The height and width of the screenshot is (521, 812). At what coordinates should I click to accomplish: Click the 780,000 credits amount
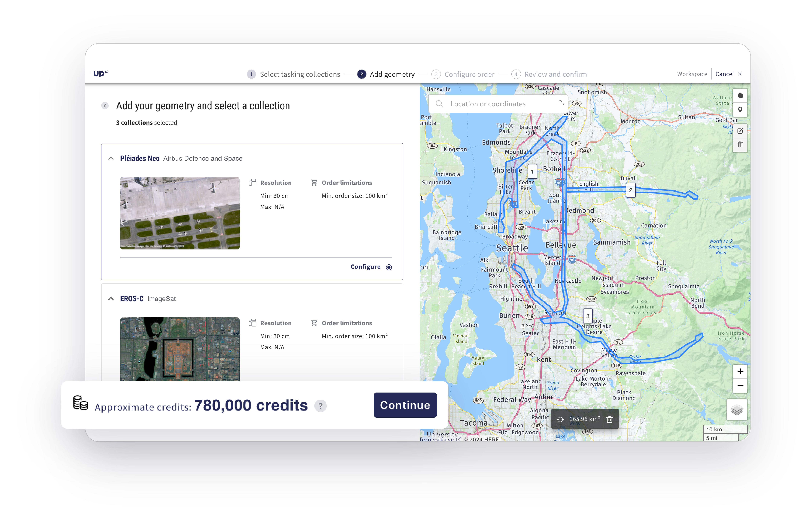click(x=251, y=405)
